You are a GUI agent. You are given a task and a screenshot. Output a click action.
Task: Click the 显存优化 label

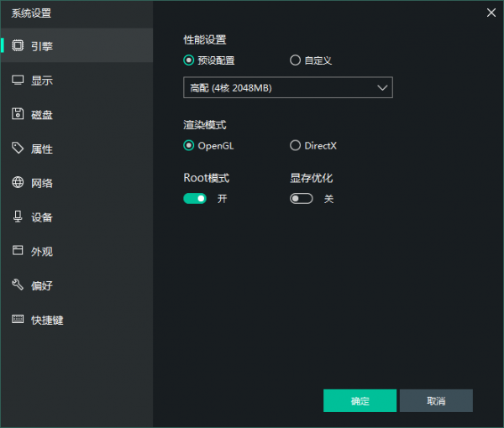click(311, 178)
